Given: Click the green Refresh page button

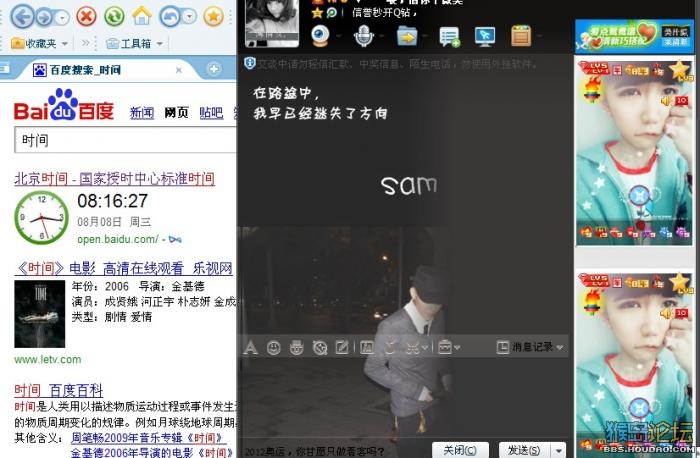Looking at the screenshot, I should click(x=114, y=17).
